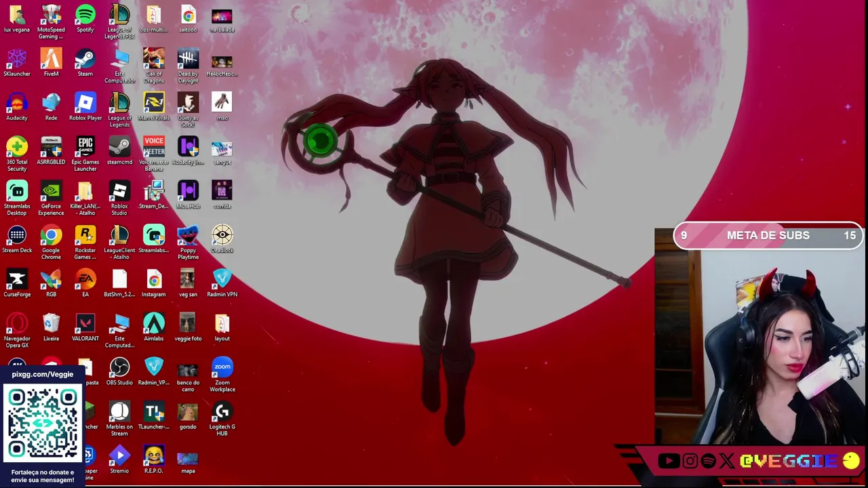
Task: Select the obs-multi file icon
Action: click(x=153, y=18)
